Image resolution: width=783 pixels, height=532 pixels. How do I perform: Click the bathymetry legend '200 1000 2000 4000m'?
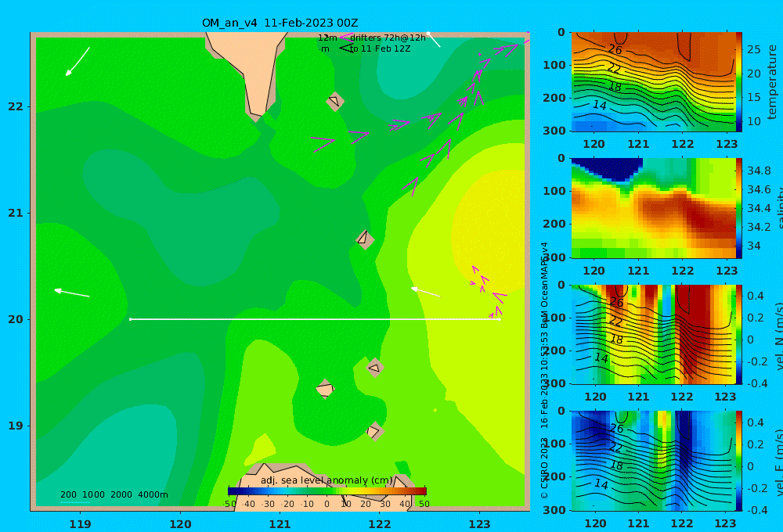pyautogui.click(x=114, y=494)
